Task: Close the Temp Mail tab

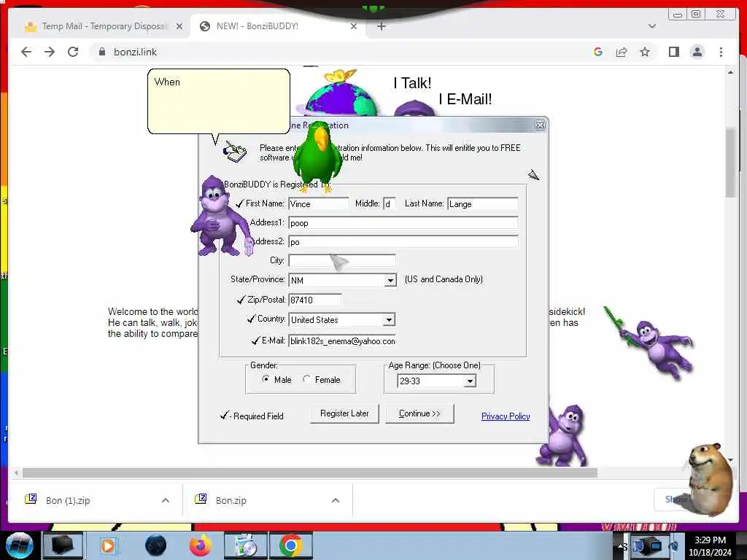Action: [x=179, y=26]
